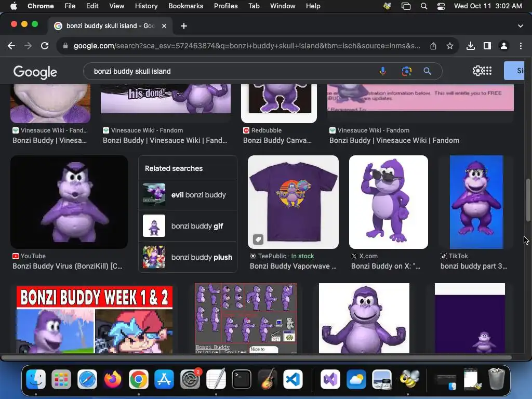This screenshot has height=399, width=532.
Task: Click the address bar URL
Action: click(x=247, y=46)
